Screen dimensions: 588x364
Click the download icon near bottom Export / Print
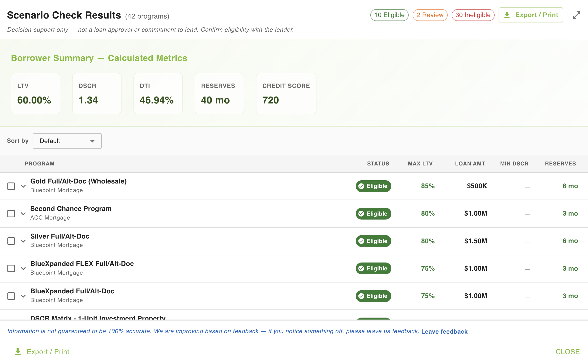[x=18, y=352]
